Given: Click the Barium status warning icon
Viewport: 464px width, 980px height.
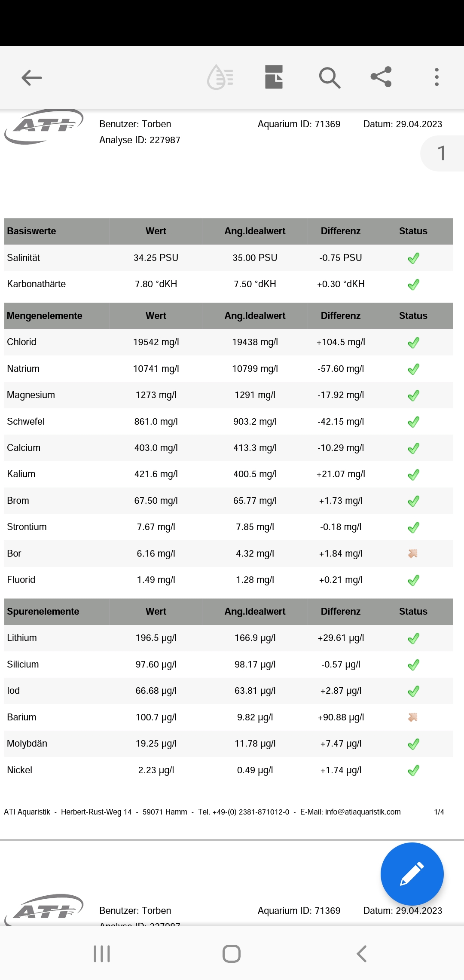Looking at the screenshot, I should pos(413,717).
